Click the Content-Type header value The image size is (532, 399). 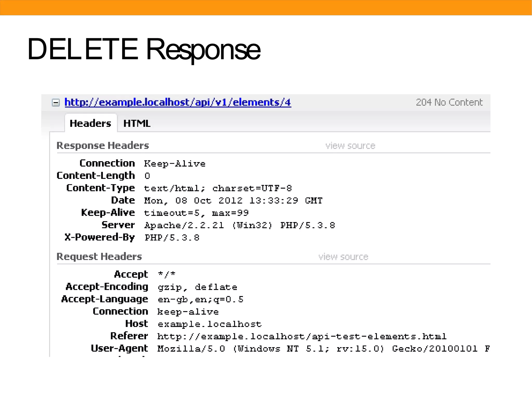[x=218, y=188]
